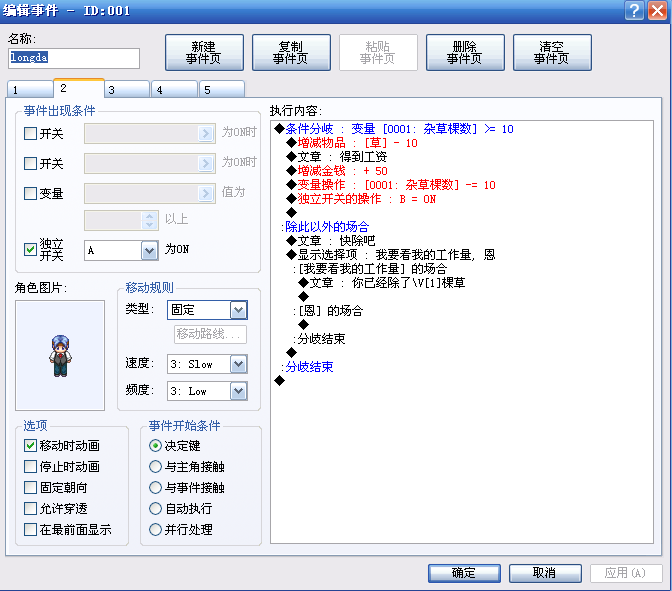The height and width of the screenshot is (591, 672).
Task: Select 与主角接触 trigger radio button
Action: pyautogui.click(x=155, y=466)
